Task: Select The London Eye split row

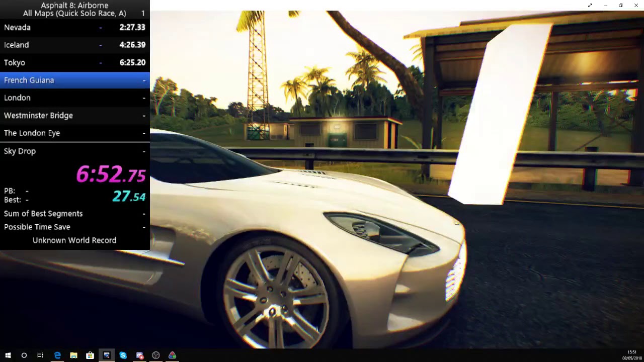Action: (74, 133)
